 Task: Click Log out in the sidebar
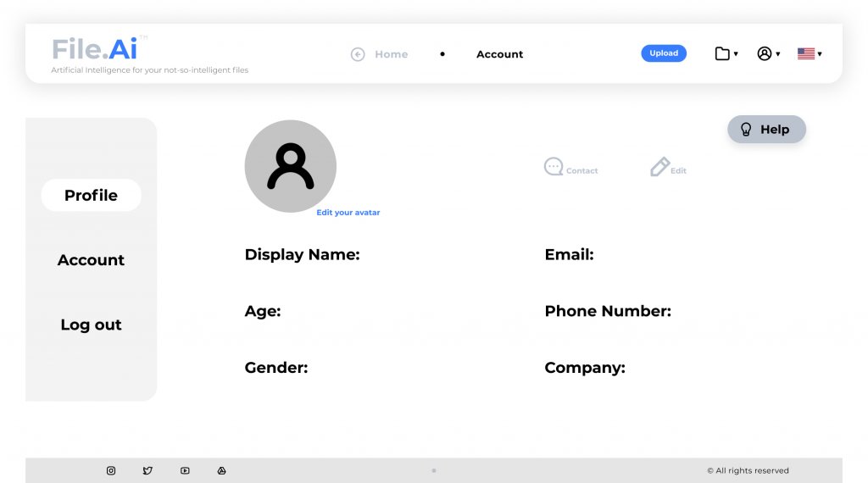click(x=91, y=325)
